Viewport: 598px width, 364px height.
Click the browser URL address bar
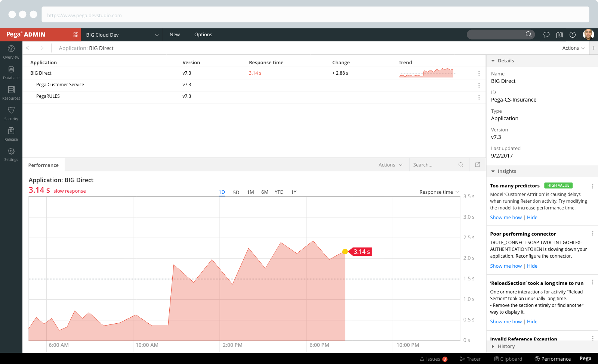pos(315,15)
